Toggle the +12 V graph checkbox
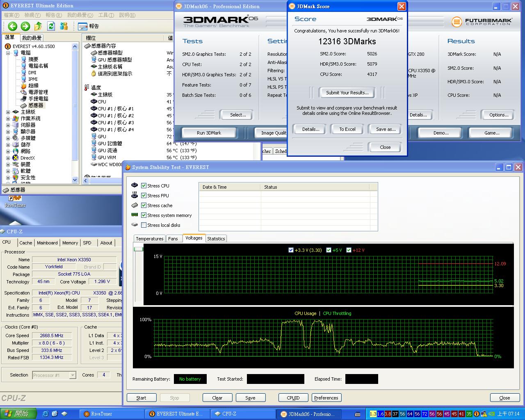 coord(349,250)
